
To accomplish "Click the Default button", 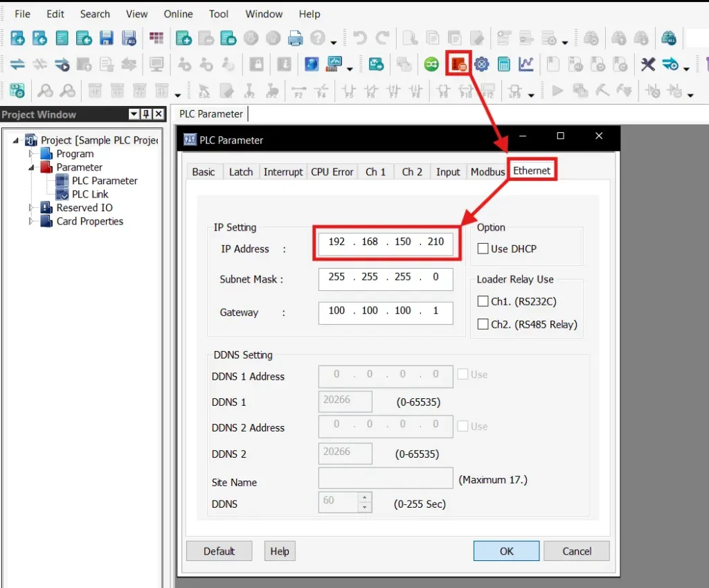I will coord(219,551).
